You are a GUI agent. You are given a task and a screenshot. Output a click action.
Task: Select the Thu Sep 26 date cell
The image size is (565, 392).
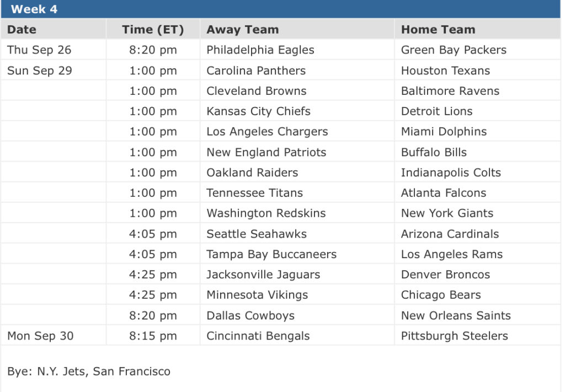39,50
